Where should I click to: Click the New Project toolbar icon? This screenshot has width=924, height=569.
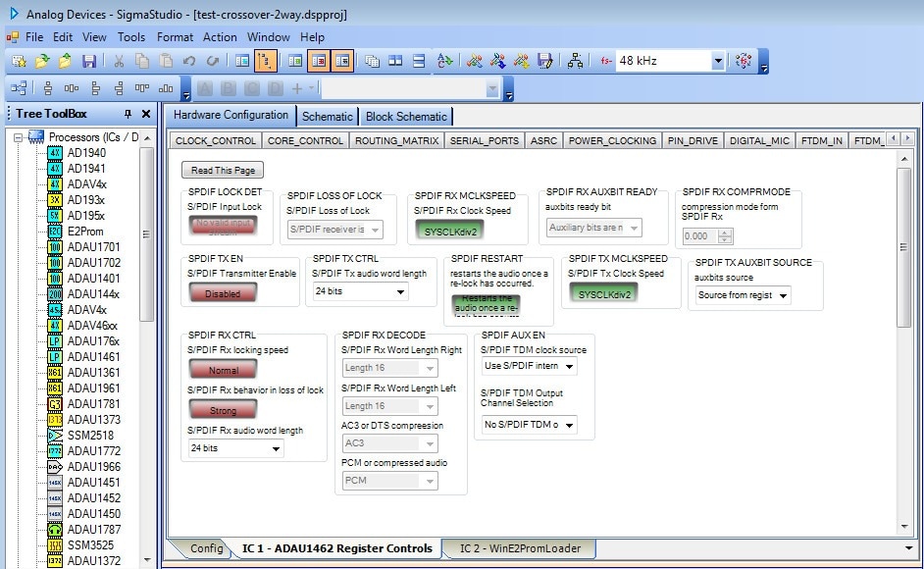pyautogui.click(x=19, y=61)
